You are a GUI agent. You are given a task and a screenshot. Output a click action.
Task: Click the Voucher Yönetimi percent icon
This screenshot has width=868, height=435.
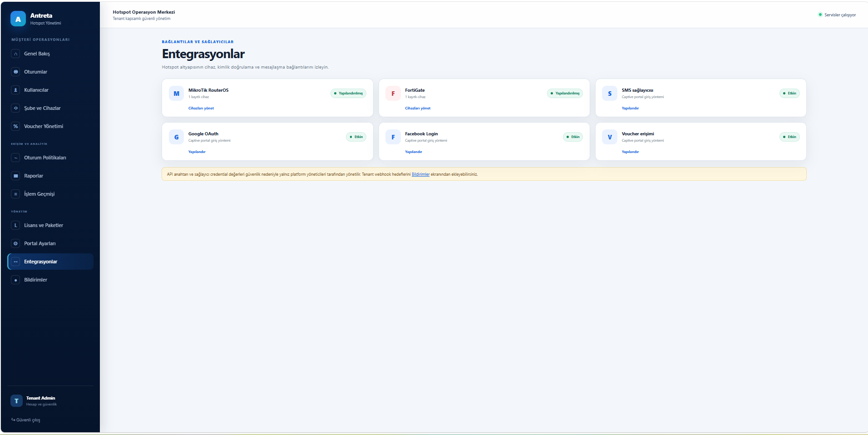16,126
